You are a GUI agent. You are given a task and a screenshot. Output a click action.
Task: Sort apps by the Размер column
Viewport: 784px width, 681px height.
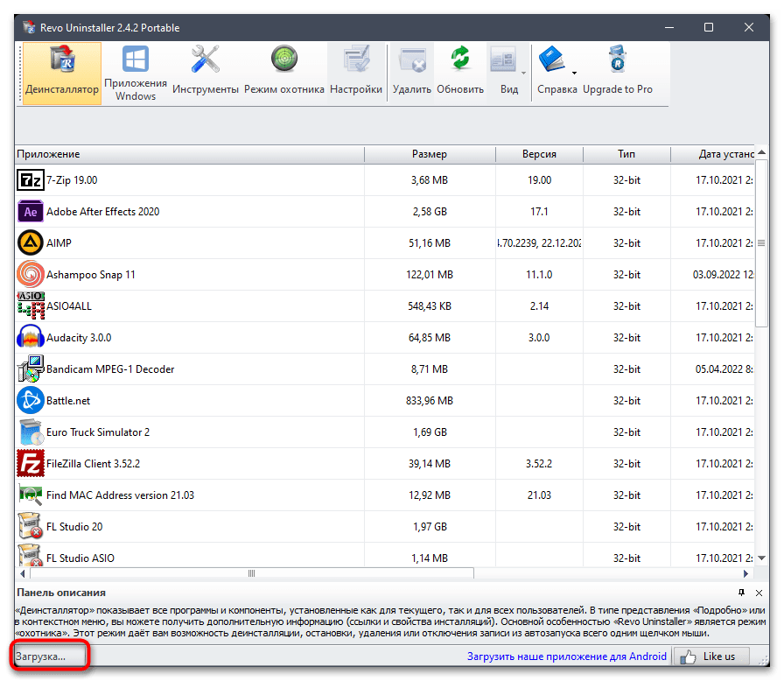430,154
